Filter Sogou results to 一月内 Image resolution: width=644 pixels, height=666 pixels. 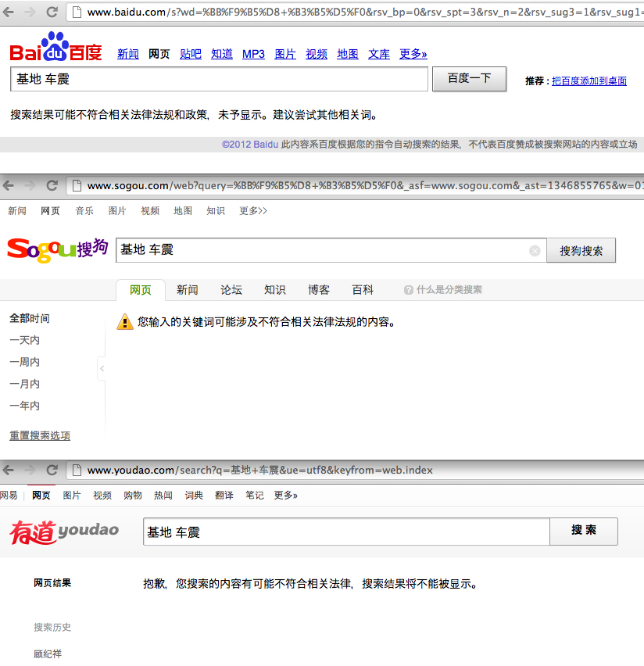[x=25, y=384]
